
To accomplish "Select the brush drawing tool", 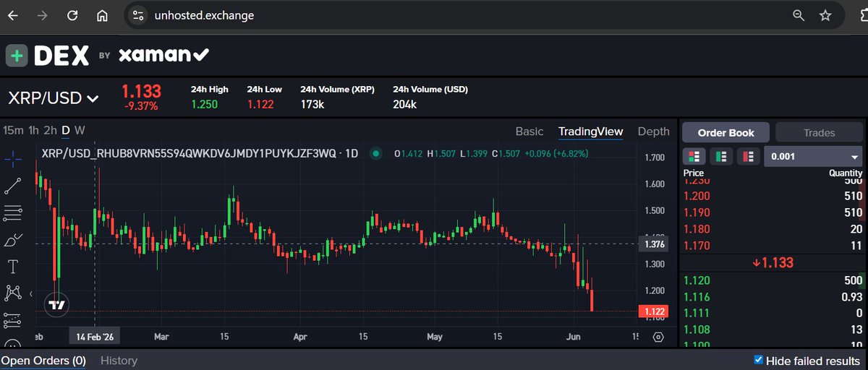I will point(12,240).
